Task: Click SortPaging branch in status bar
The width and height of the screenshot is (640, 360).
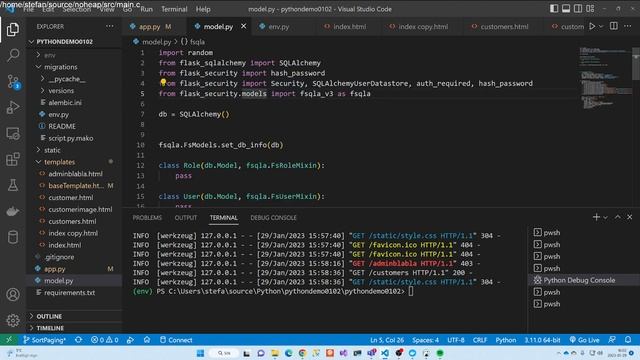Action: pyautogui.click(x=44, y=340)
